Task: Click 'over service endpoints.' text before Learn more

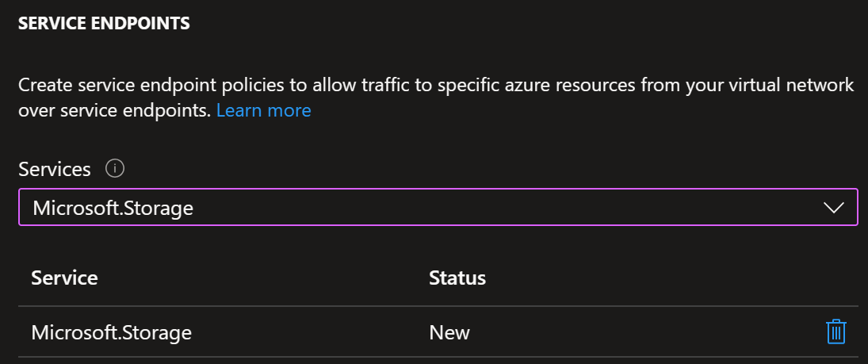Action: [115, 110]
